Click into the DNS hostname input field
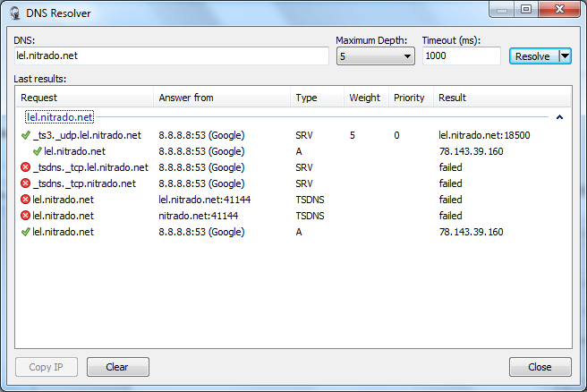 pos(172,56)
